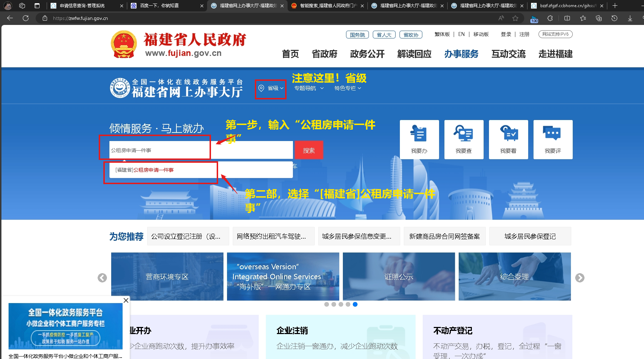Refresh the page in the browser

[x=25, y=18]
